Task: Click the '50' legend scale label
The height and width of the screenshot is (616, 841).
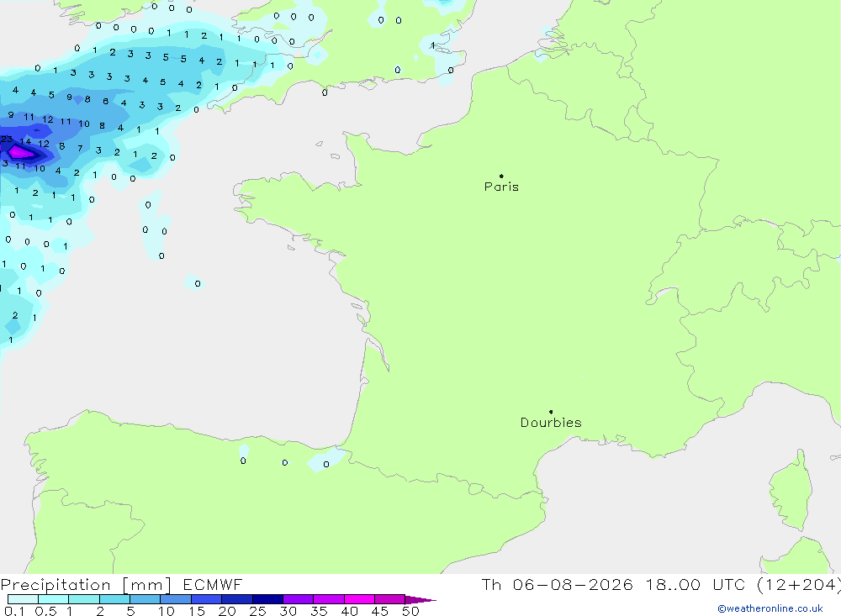Action: point(410,611)
